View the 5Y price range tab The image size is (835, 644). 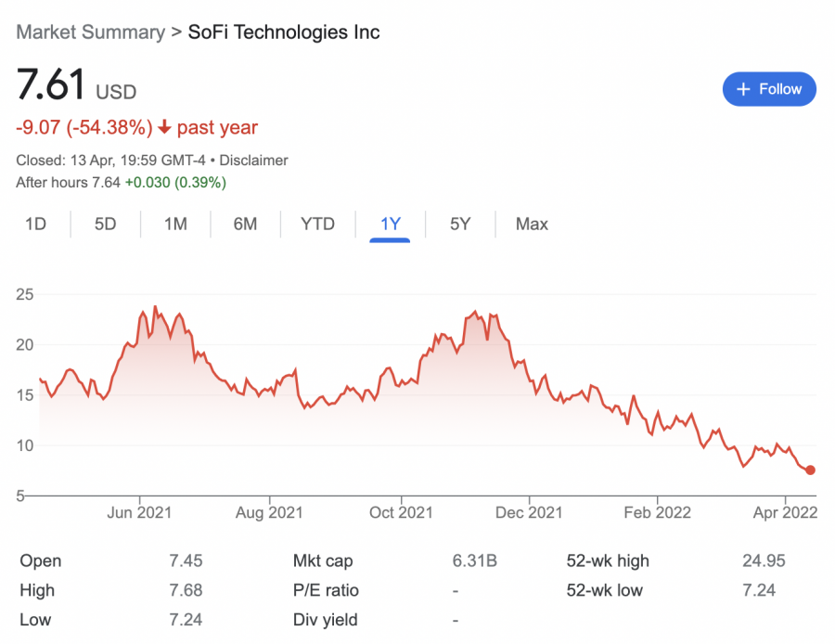click(460, 224)
